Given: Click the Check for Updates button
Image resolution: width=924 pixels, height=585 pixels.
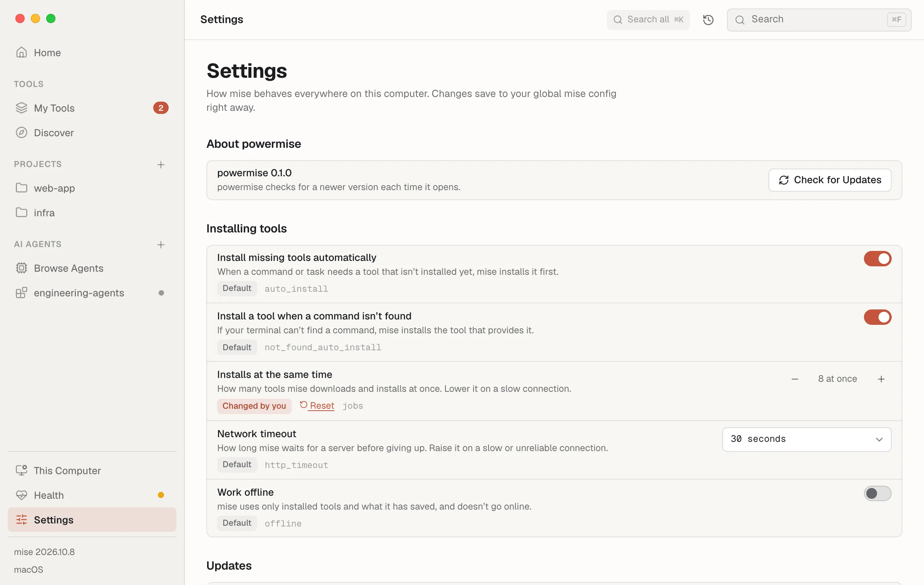Looking at the screenshot, I should tap(830, 180).
